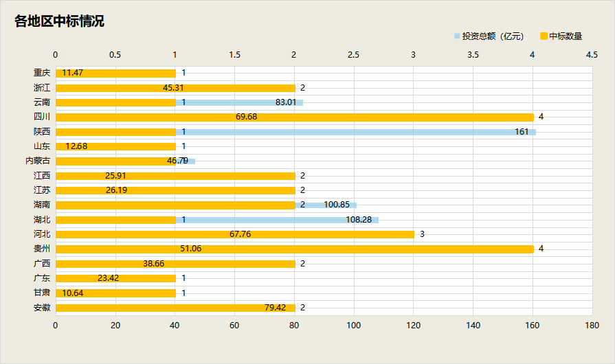
Task: Click the top axis tick label 4.5
Action: pos(592,55)
